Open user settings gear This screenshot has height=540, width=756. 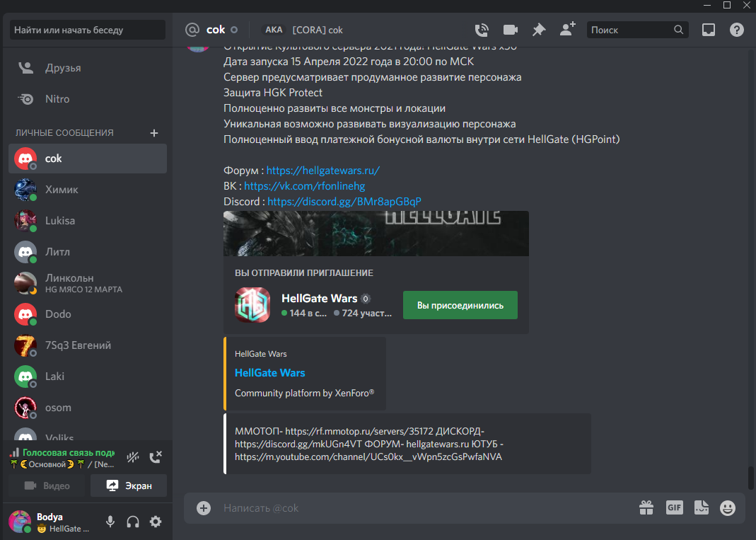coord(156,522)
